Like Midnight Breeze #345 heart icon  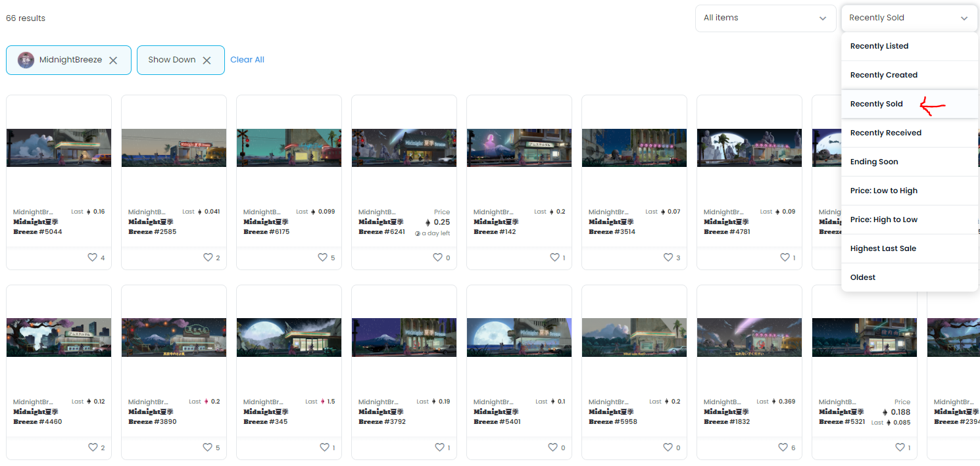(324, 448)
